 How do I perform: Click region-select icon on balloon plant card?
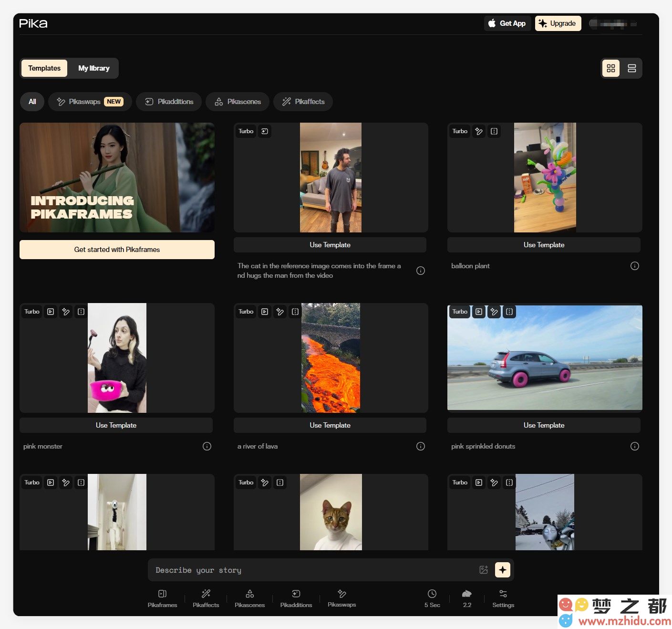tap(494, 131)
